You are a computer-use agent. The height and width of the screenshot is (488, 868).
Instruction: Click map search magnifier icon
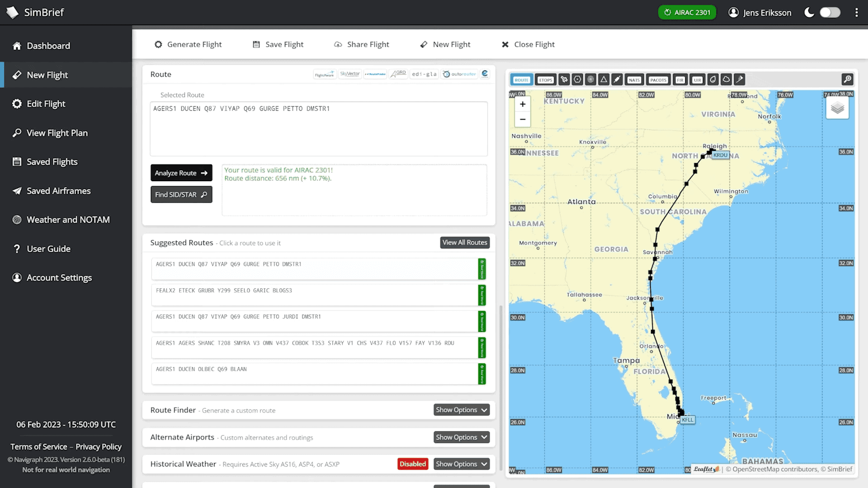[847, 80]
